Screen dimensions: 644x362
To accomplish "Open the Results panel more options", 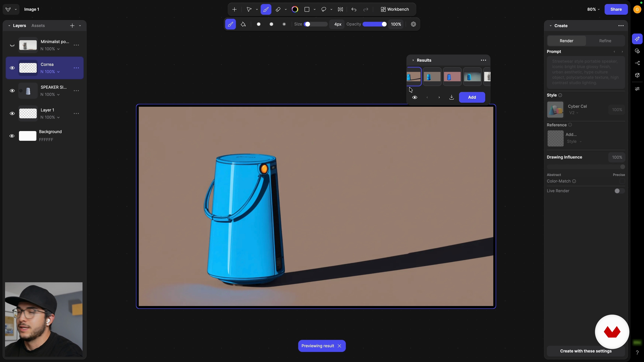I will [483, 60].
